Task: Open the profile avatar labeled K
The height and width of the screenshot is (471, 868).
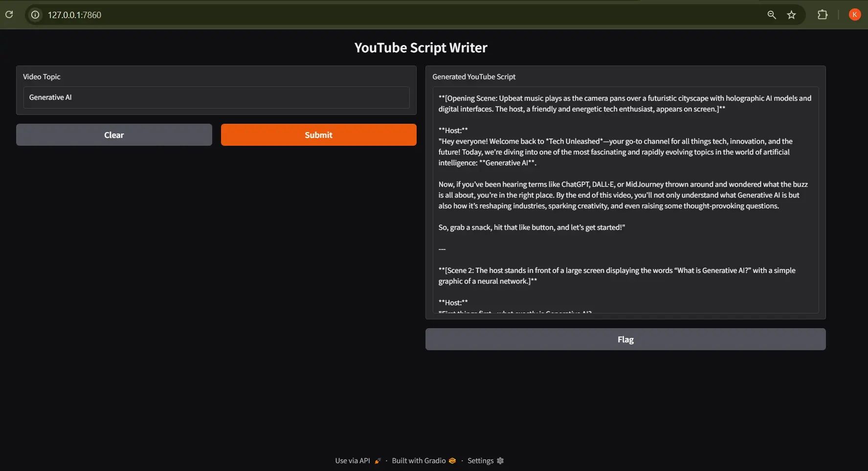Action: click(854, 15)
